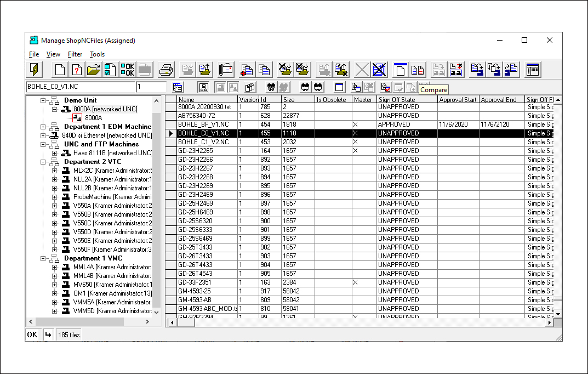Viewport: 588px width, 374px height.
Task: Expand the MV650 machine node
Action: tap(54, 285)
